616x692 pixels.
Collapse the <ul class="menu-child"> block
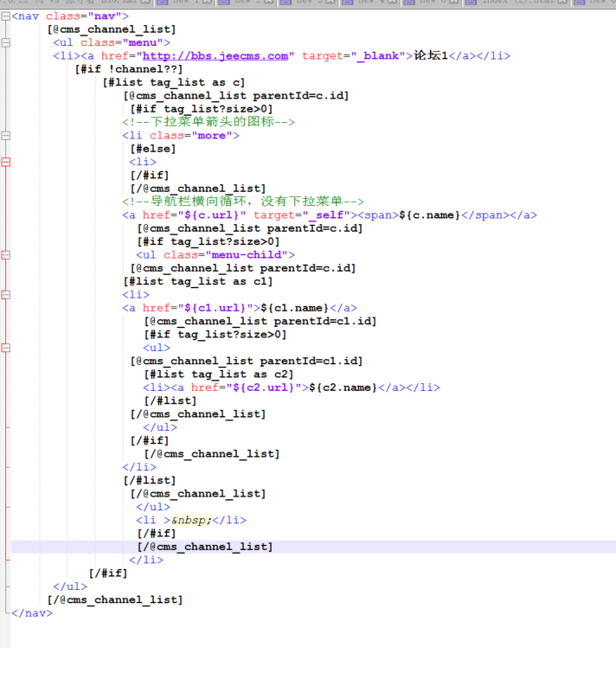click(x=5, y=255)
